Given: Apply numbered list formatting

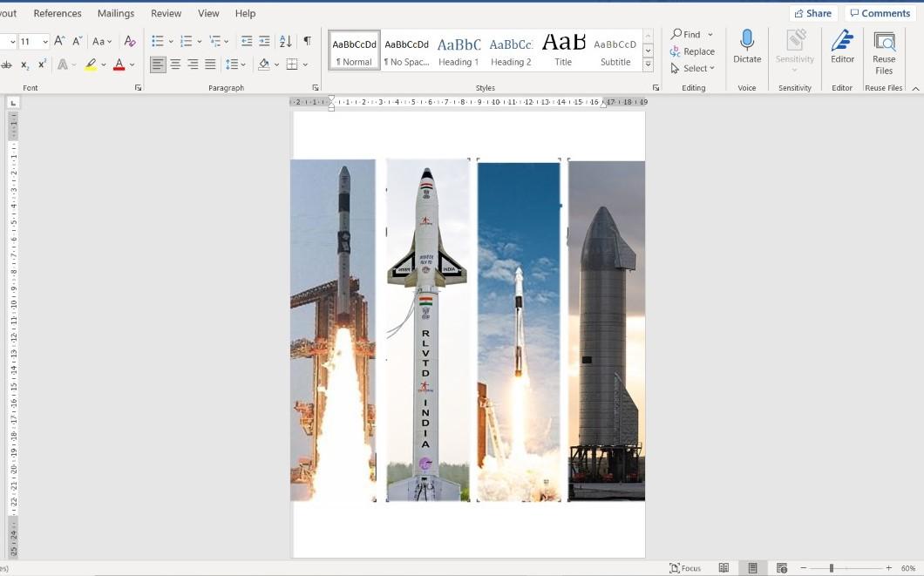Looking at the screenshot, I should pyautogui.click(x=187, y=41).
